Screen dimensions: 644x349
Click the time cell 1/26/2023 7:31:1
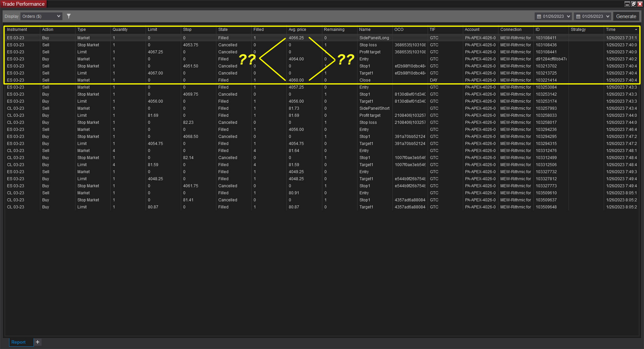coord(621,38)
